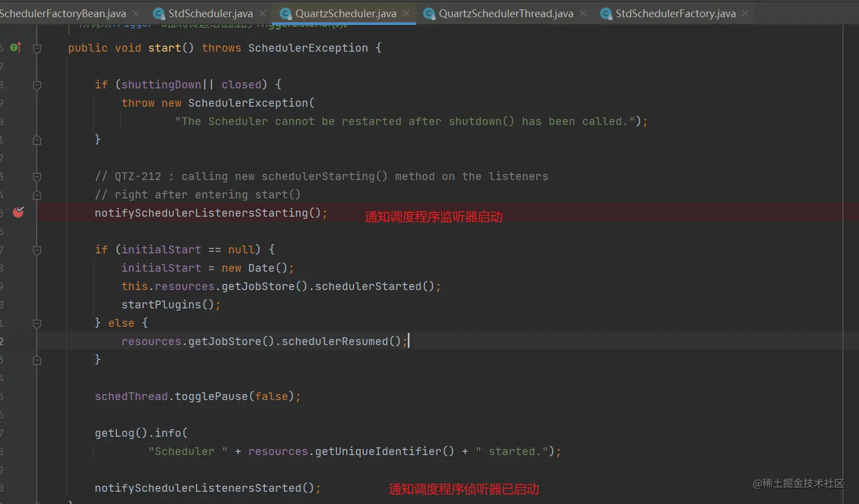The width and height of the screenshot is (859, 504).
Task: Click the 'schedulerStarted()' method call
Action: [375, 286]
